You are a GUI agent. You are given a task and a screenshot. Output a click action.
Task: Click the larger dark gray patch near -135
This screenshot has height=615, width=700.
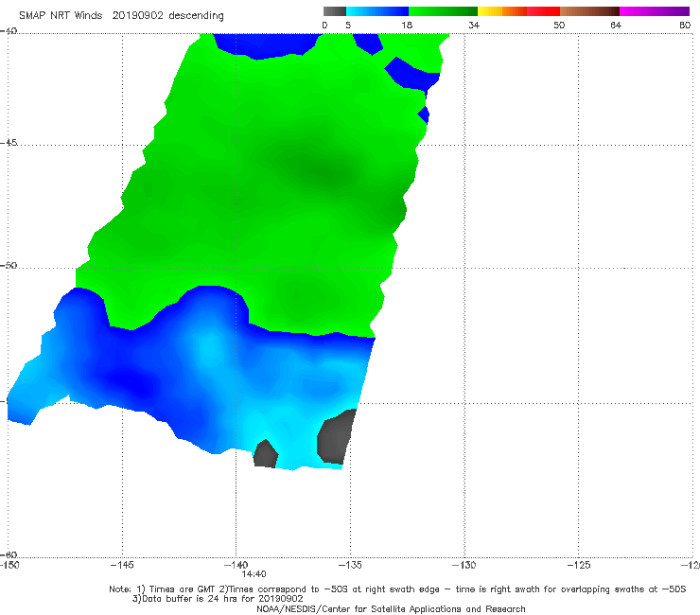point(336,438)
